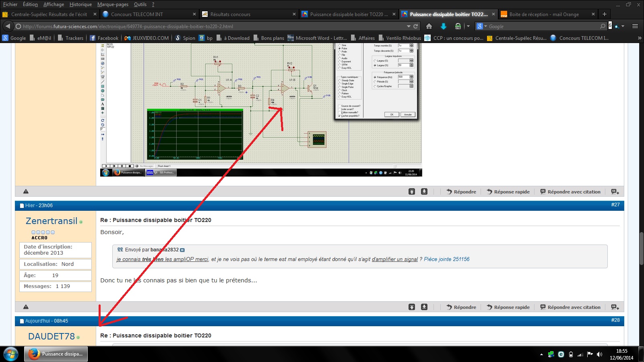Screen dimensions: 644x362
Task: Open the volume control in system tray
Action: pos(600,354)
